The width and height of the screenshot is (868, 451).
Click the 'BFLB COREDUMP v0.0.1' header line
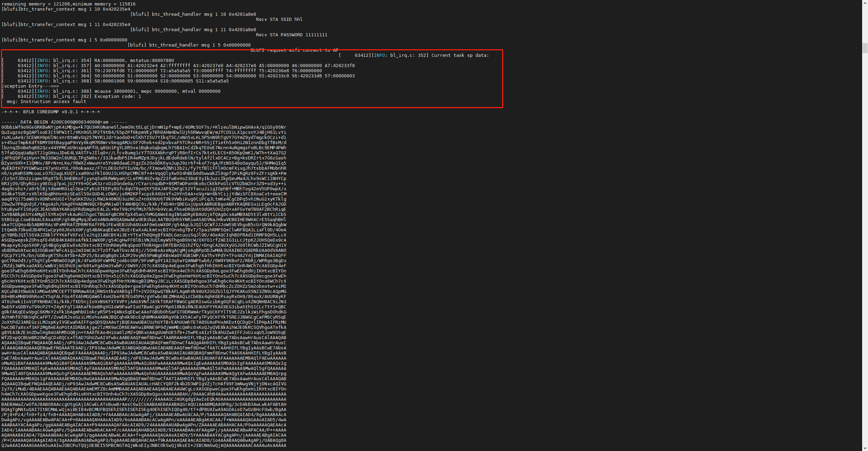(x=51, y=112)
